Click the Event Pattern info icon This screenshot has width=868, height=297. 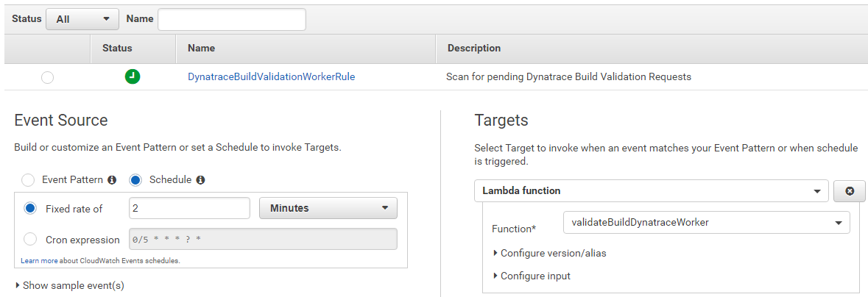[112, 180]
